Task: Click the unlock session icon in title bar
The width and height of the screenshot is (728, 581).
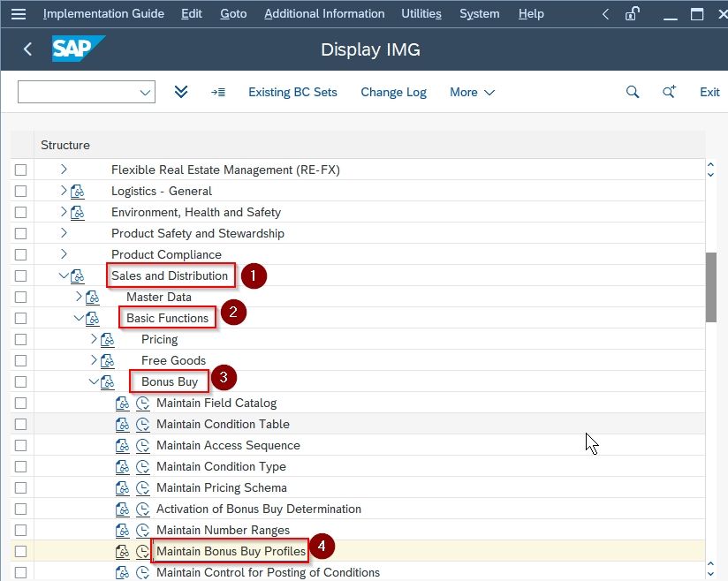Action: tap(633, 13)
